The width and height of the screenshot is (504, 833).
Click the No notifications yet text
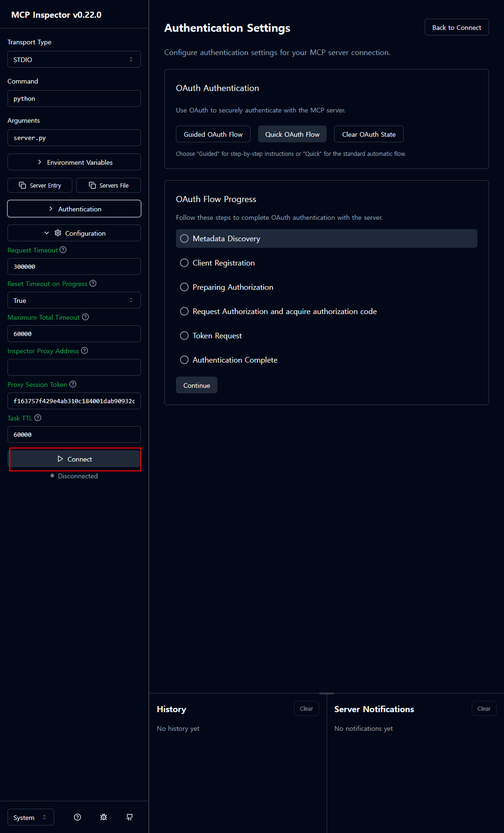click(364, 728)
